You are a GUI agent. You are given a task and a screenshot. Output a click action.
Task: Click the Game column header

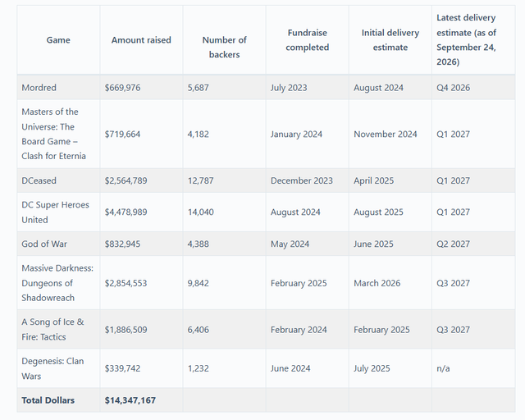point(58,40)
